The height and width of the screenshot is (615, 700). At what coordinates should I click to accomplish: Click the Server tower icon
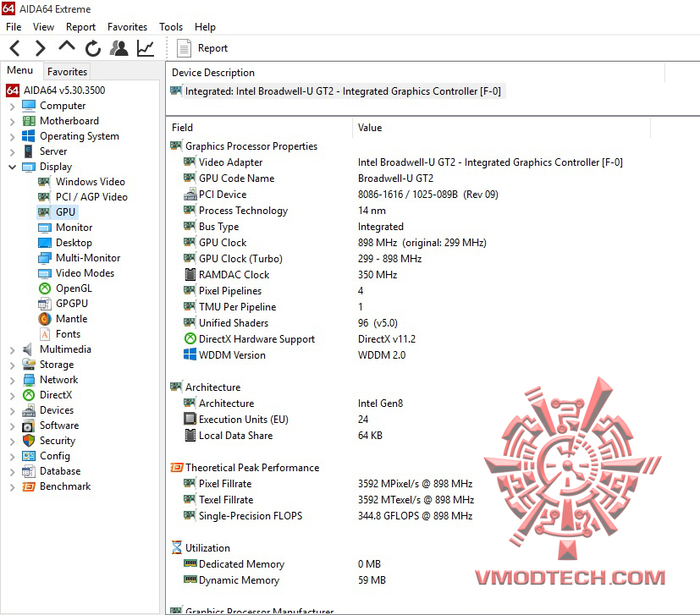pos(28,151)
